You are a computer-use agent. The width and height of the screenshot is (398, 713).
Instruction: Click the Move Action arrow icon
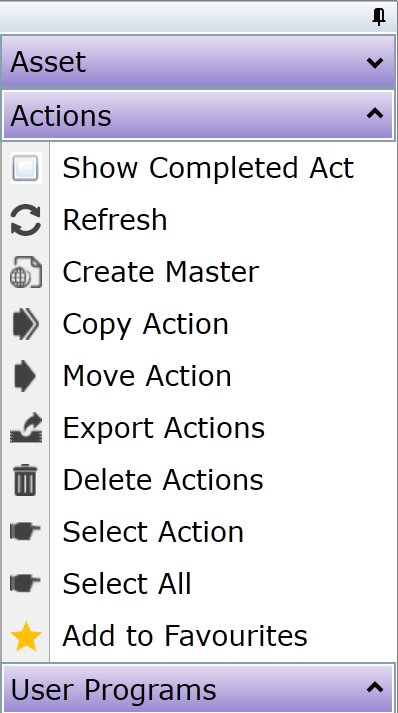tap(25, 376)
